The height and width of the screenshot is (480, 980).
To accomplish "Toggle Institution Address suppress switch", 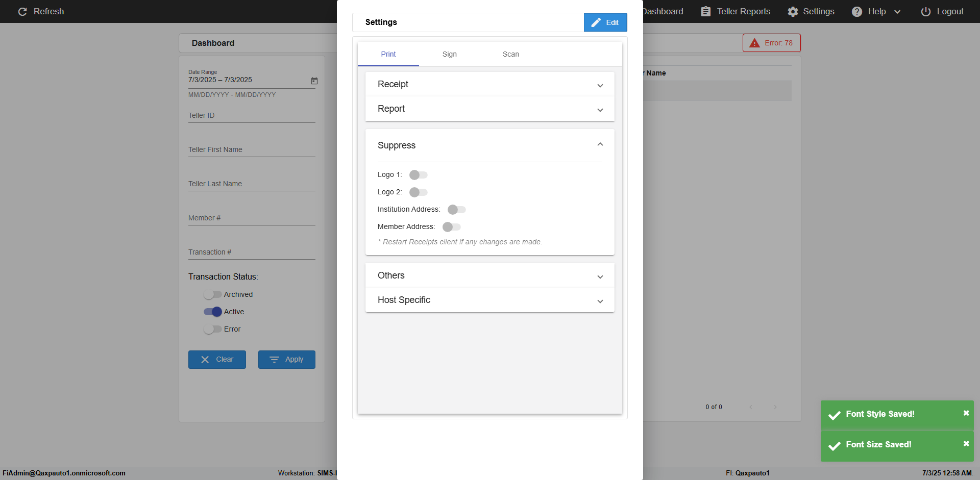I will coord(456,210).
